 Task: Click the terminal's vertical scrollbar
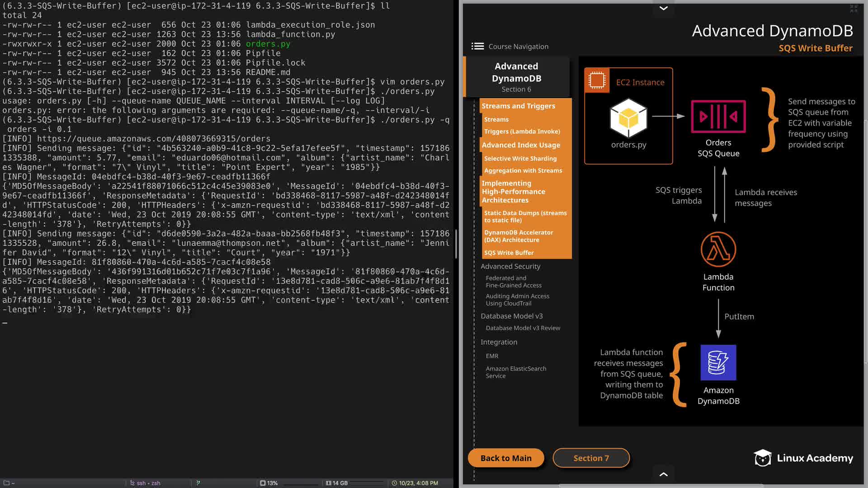pyautogui.click(x=456, y=244)
